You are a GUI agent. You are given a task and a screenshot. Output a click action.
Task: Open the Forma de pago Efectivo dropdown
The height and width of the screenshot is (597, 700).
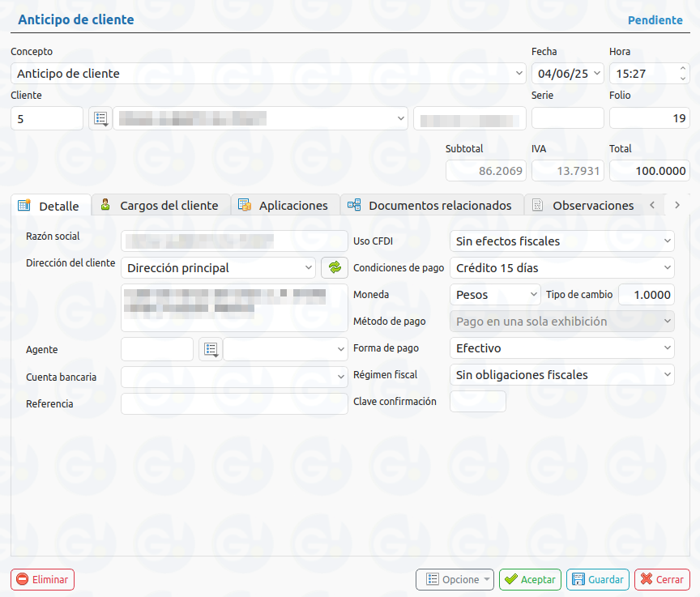tap(667, 348)
